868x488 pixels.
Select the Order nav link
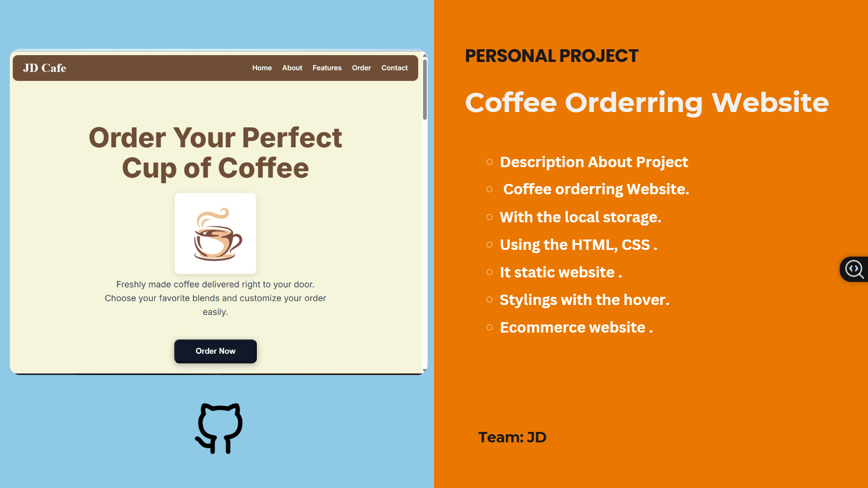[361, 68]
